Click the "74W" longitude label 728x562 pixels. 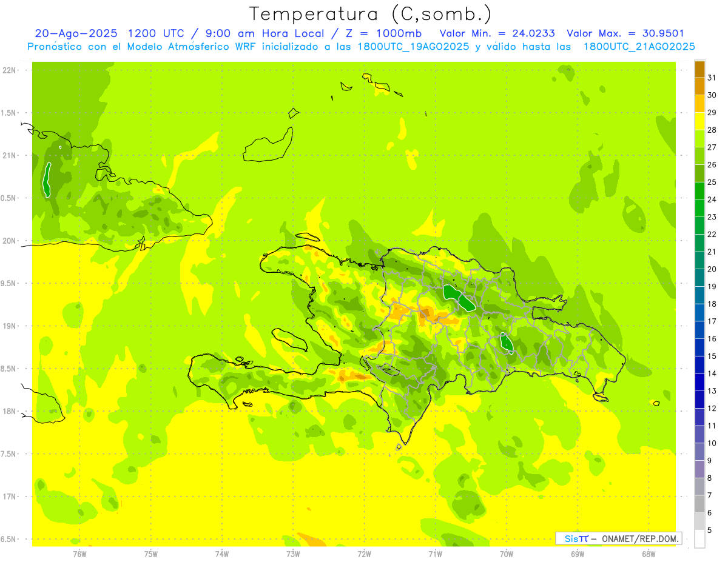click(222, 554)
